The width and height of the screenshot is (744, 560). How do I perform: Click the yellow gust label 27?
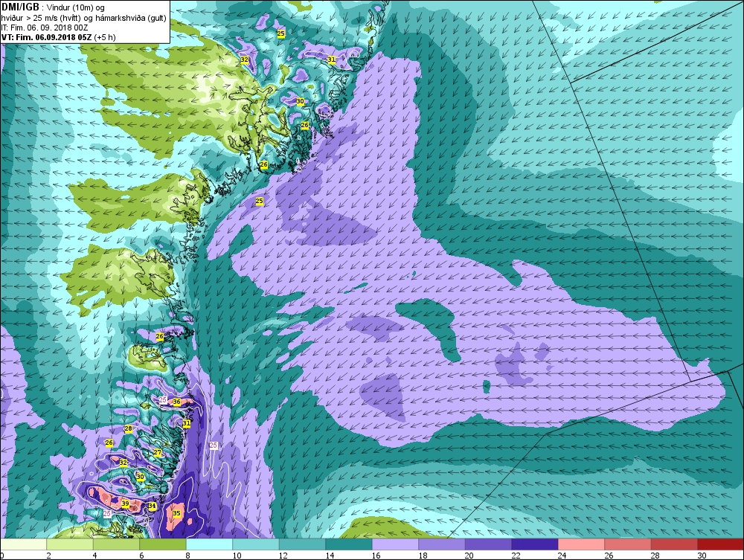point(158,453)
